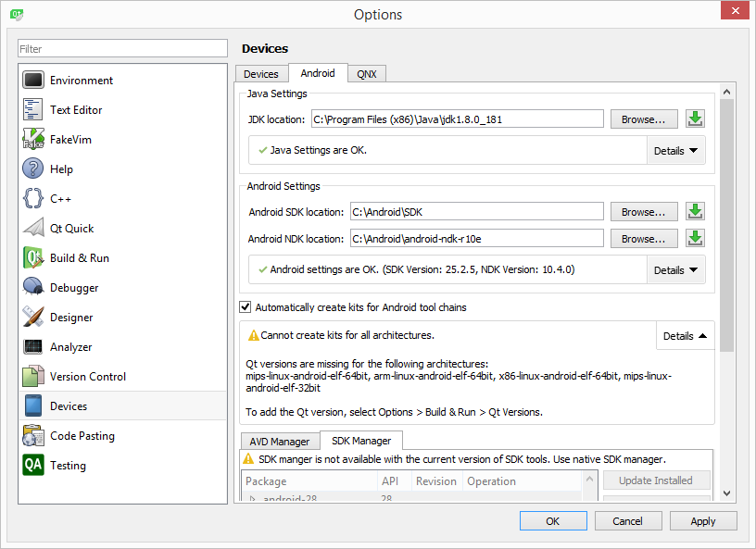
Task: Open the Environment settings category
Action: 81,81
